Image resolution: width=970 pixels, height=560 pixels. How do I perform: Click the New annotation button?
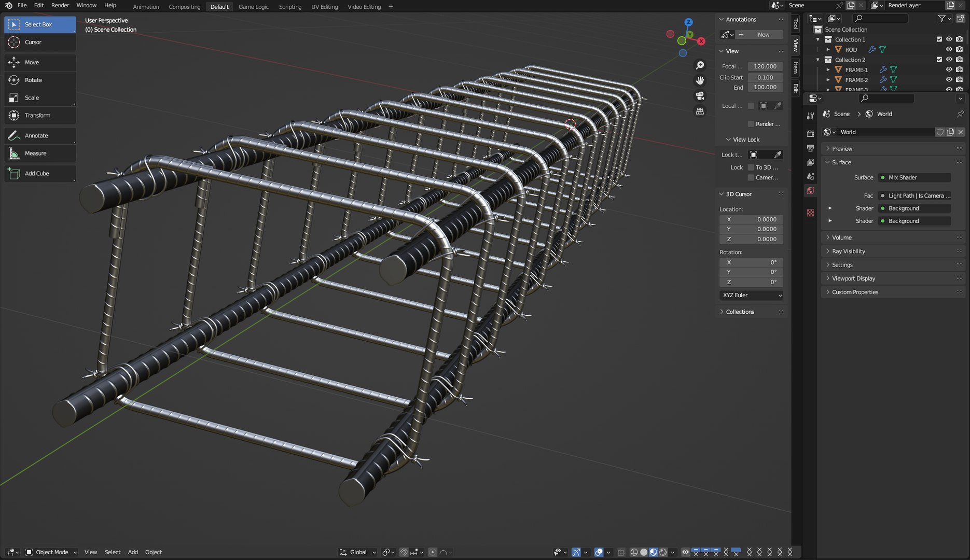760,35
